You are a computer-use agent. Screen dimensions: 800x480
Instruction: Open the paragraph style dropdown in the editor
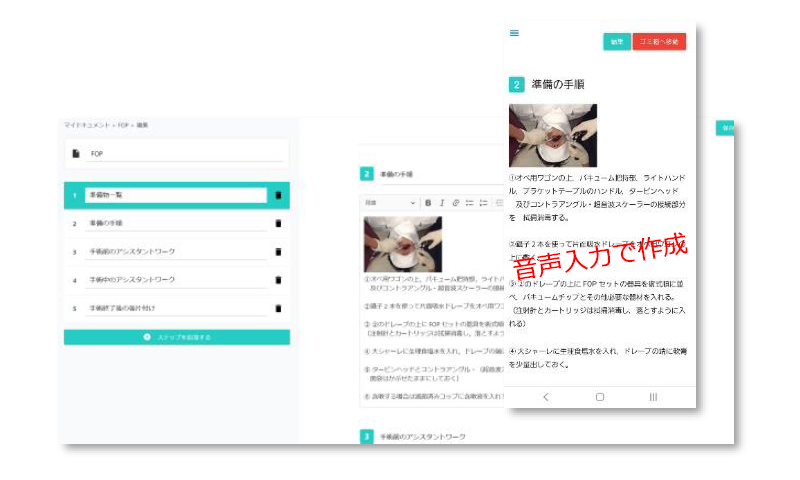point(390,203)
